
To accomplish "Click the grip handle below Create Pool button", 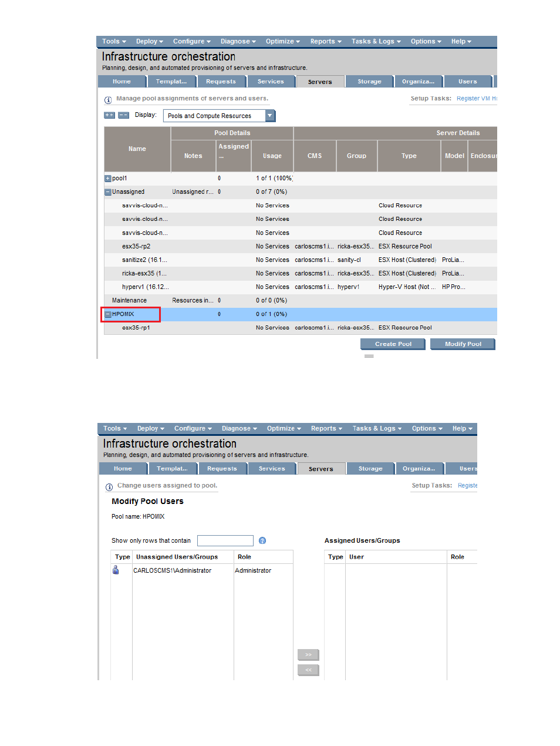I will [369, 356].
